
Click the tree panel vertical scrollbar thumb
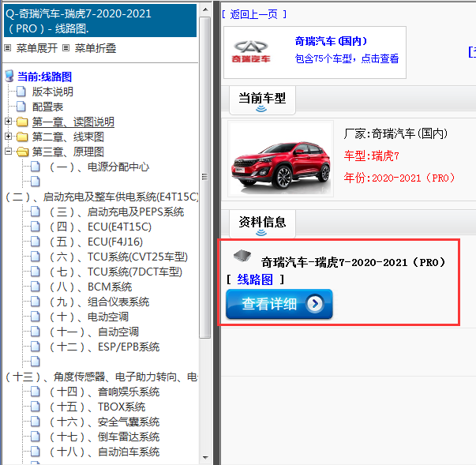205,178
